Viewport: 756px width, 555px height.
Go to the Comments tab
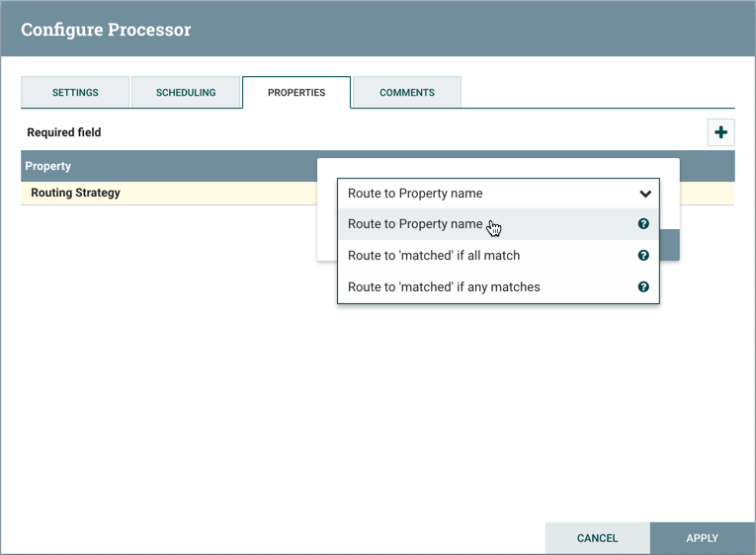coord(407,93)
